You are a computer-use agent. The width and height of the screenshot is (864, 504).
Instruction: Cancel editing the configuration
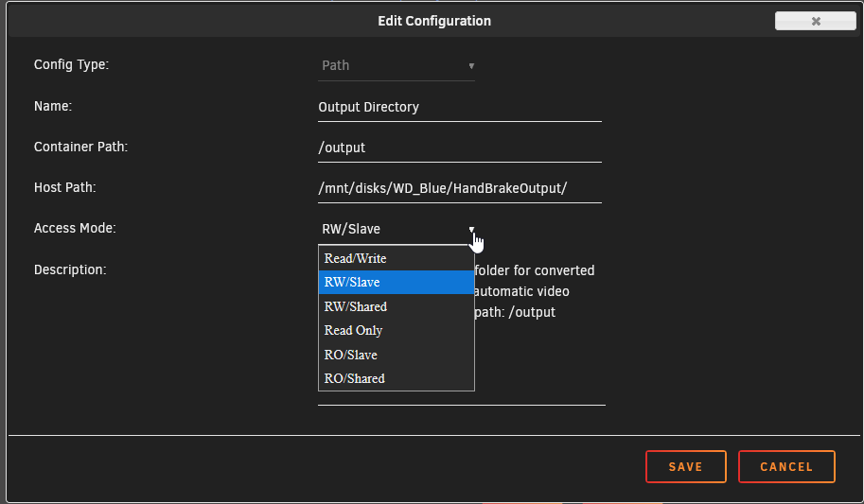[x=786, y=466]
